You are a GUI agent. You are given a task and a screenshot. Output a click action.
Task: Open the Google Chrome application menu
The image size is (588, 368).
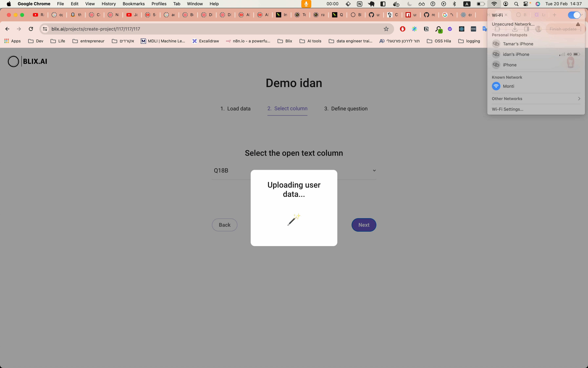[x=34, y=4]
